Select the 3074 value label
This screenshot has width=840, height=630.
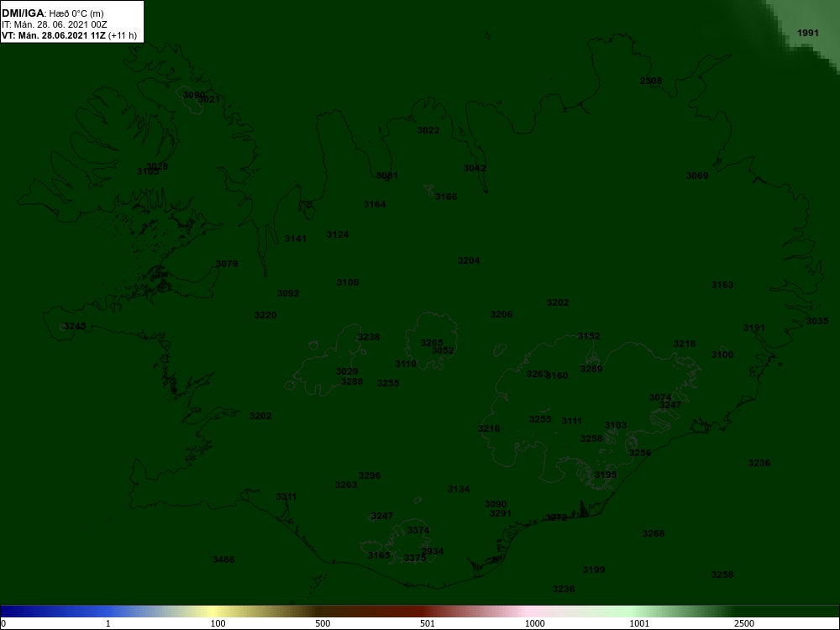[x=660, y=397]
